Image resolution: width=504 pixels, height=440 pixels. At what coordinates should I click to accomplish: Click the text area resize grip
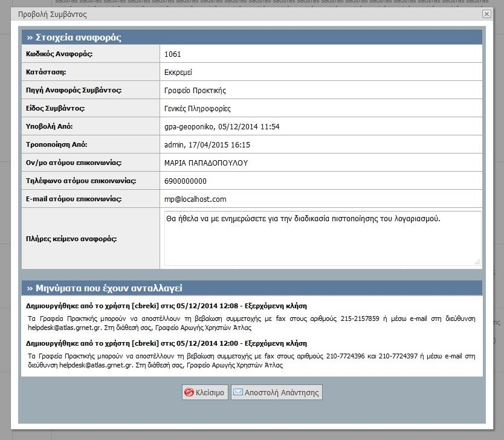477,262
